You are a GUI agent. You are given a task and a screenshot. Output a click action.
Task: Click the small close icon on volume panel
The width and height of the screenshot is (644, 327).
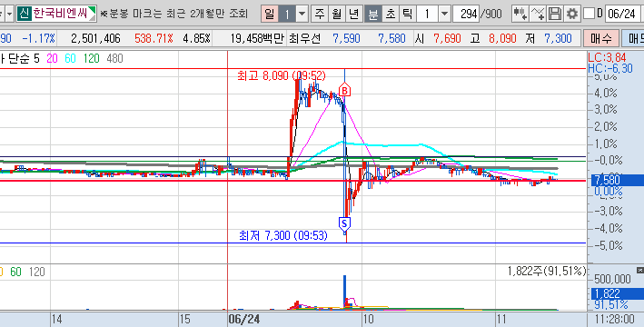coord(639,270)
